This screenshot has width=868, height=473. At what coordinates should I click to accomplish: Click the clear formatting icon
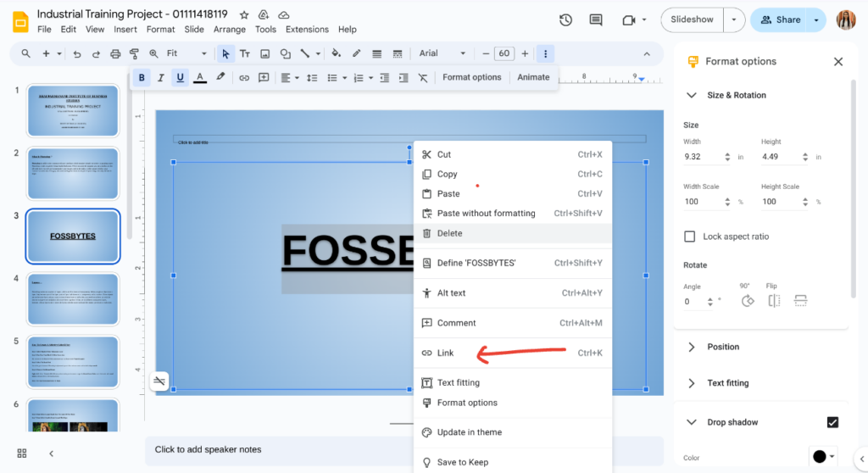coord(423,77)
